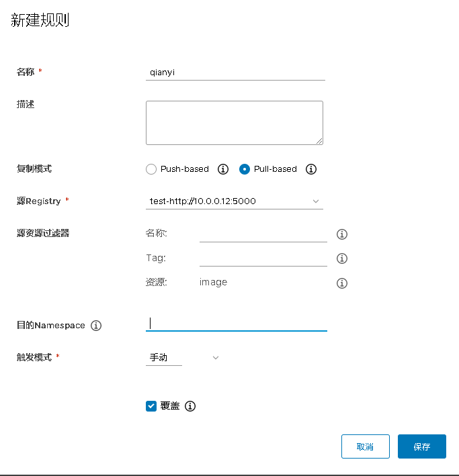
Task: Click into the 描述 text area
Action: coord(234,122)
